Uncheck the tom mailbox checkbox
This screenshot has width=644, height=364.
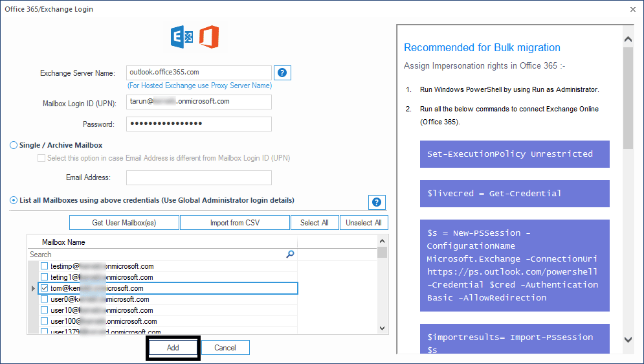[45, 288]
